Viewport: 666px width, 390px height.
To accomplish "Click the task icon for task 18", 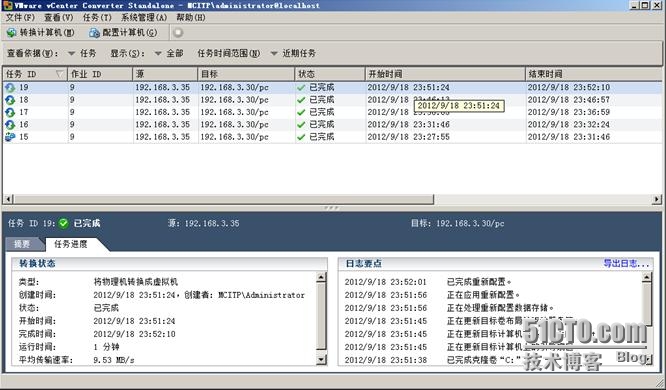I will click(10, 100).
